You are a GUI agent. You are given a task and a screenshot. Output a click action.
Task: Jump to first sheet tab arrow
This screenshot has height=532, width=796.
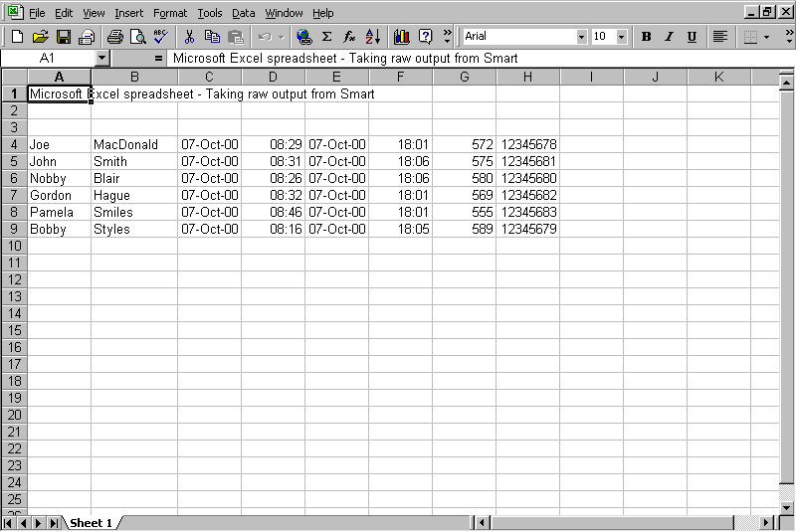coord(8,523)
